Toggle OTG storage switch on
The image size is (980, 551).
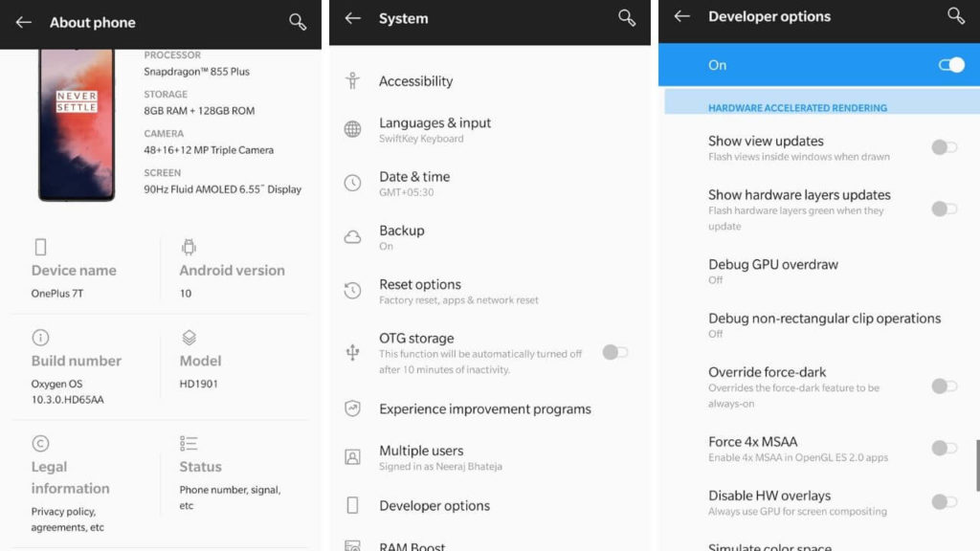615,352
